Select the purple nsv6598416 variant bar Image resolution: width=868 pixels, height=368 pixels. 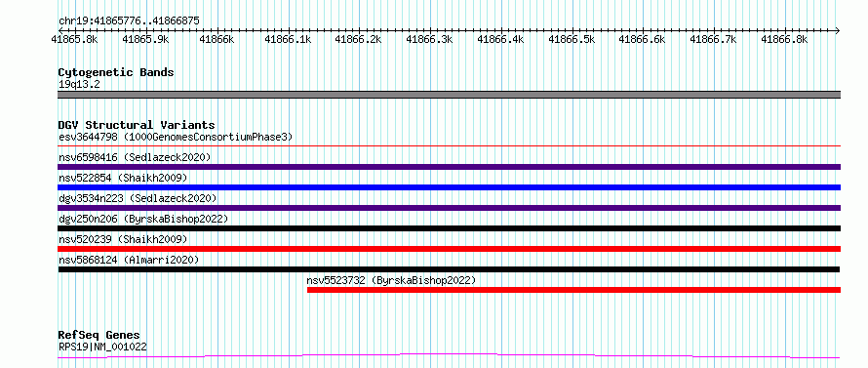coord(450,167)
